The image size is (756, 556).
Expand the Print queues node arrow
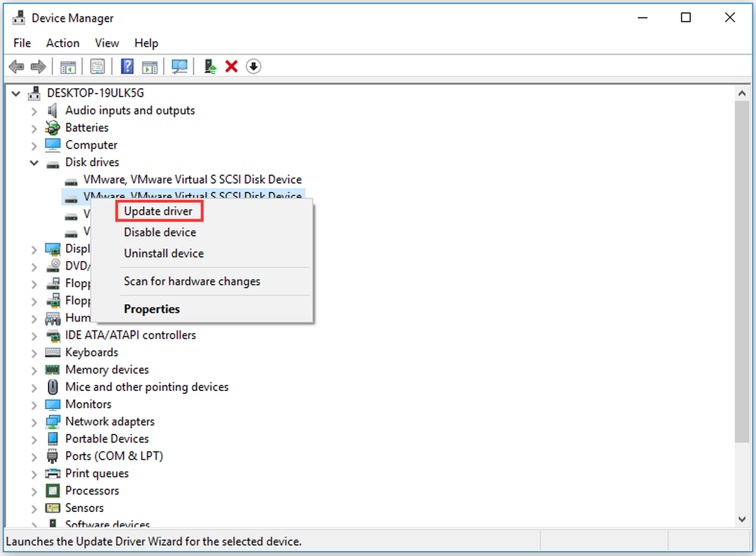[x=34, y=474]
